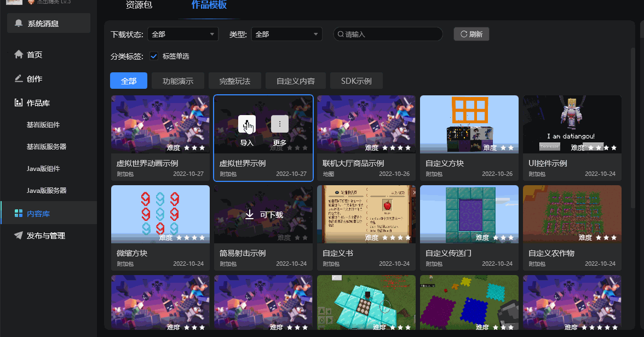Filter by 自定义内容 tag
The image size is (644, 337).
[x=296, y=81]
